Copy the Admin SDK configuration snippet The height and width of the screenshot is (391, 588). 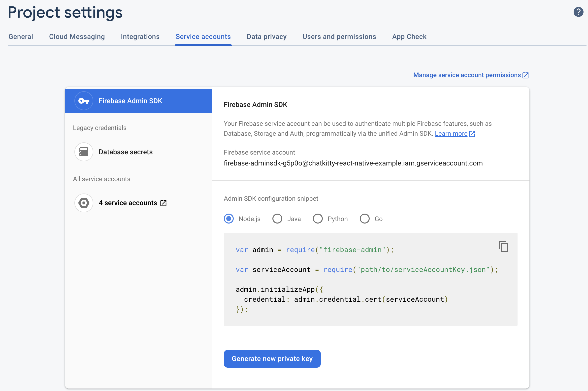503,246
